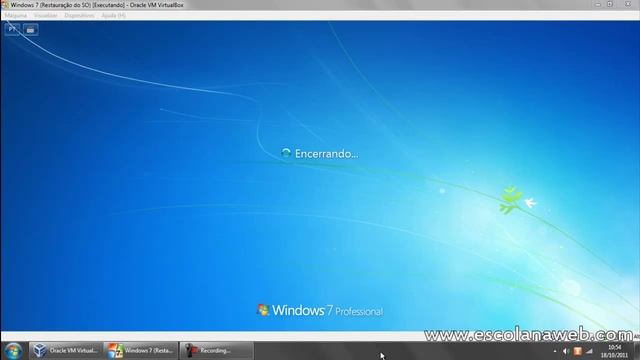Click the spinning busy indicator beside Encerrando
The height and width of the screenshot is (360, 640).
(286, 153)
